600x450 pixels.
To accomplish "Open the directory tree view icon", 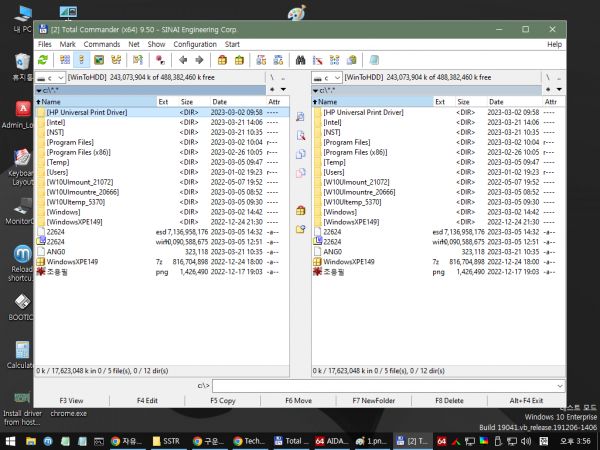I will tap(116, 60).
